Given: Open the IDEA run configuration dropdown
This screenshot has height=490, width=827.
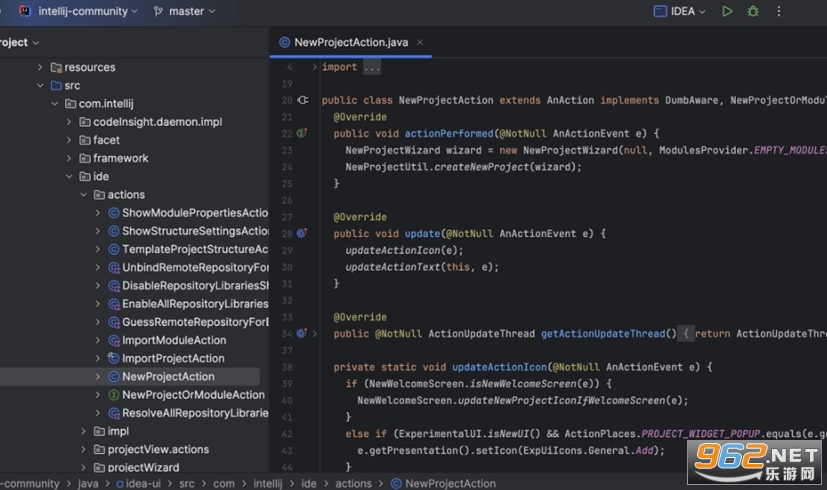Looking at the screenshot, I should [x=679, y=11].
